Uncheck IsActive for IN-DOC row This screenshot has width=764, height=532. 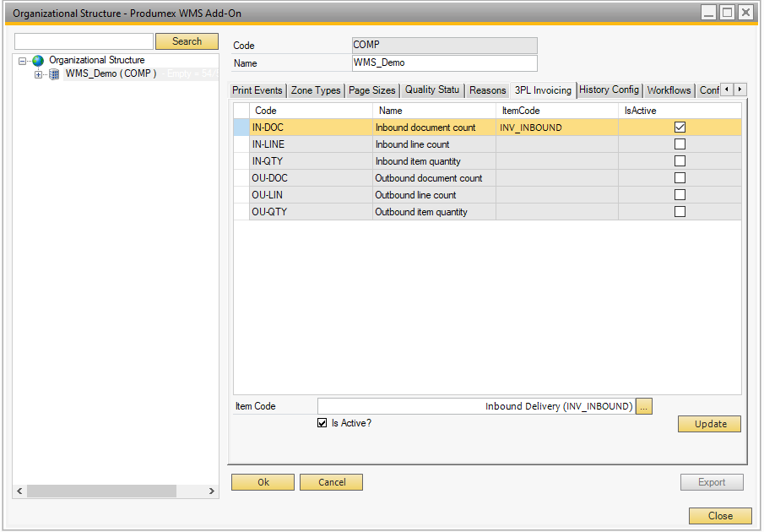(x=680, y=128)
